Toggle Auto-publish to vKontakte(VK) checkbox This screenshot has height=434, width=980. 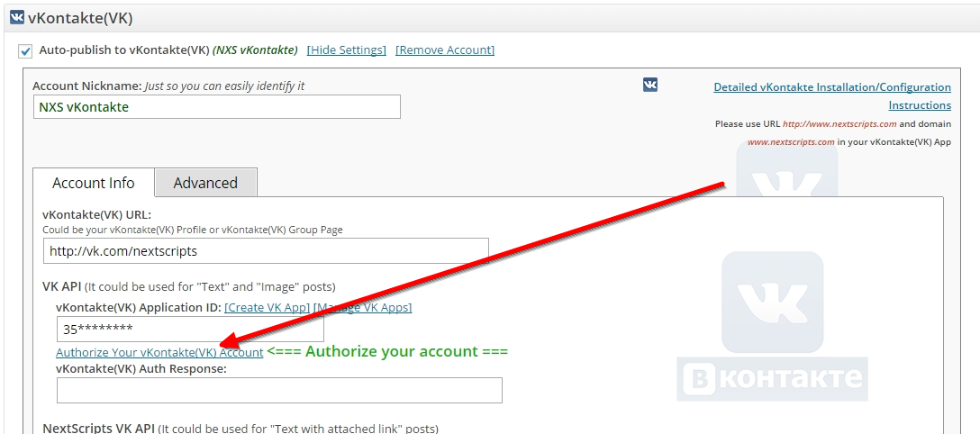tap(25, 51)
